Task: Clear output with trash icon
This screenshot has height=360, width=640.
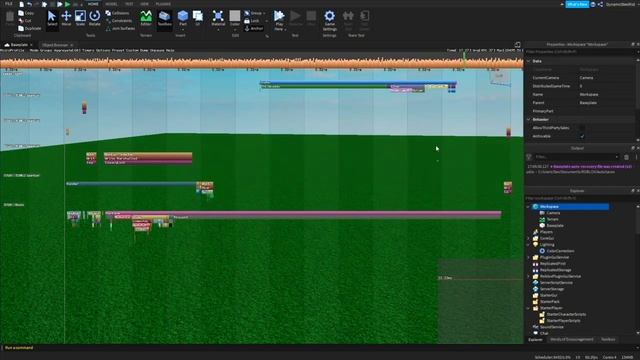Action: tap(627, 157)
